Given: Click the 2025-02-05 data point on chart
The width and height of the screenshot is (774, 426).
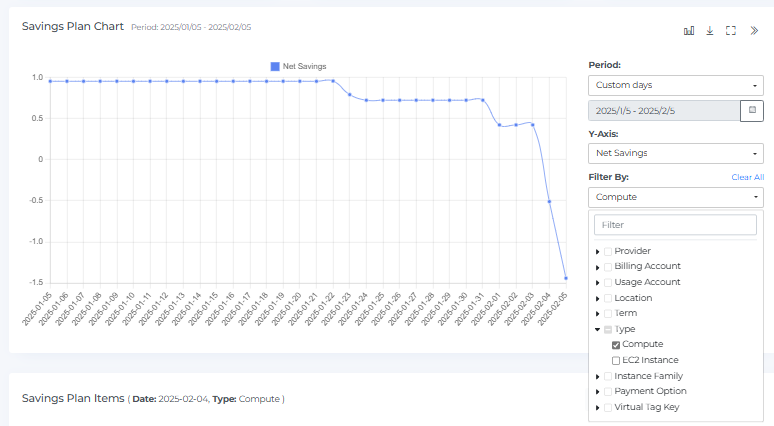Looking at the screenshot, I should pyautogui.click(x=566, y=278).
